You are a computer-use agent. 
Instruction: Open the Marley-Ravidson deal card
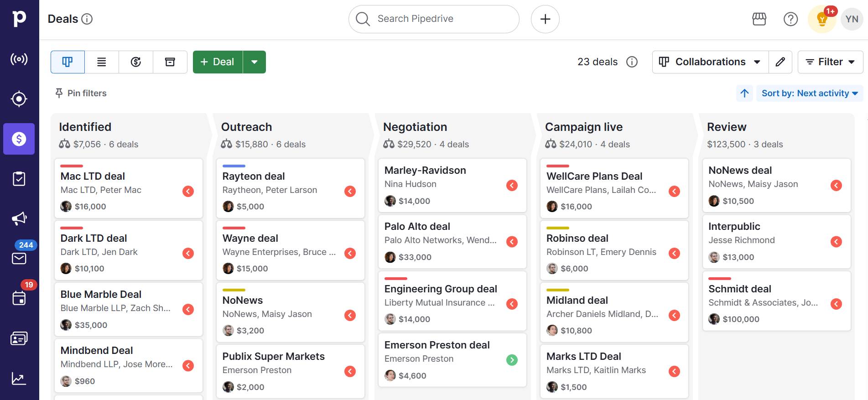(x=452, y=185)
